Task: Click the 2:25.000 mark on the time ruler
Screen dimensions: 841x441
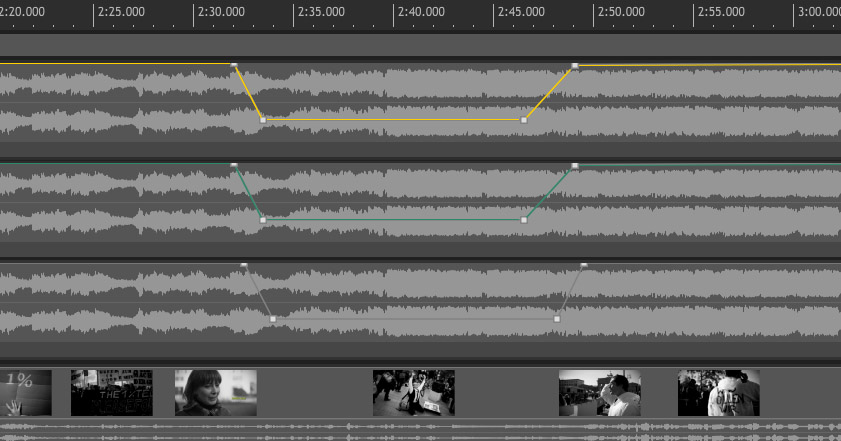Action: click(94, 13)
